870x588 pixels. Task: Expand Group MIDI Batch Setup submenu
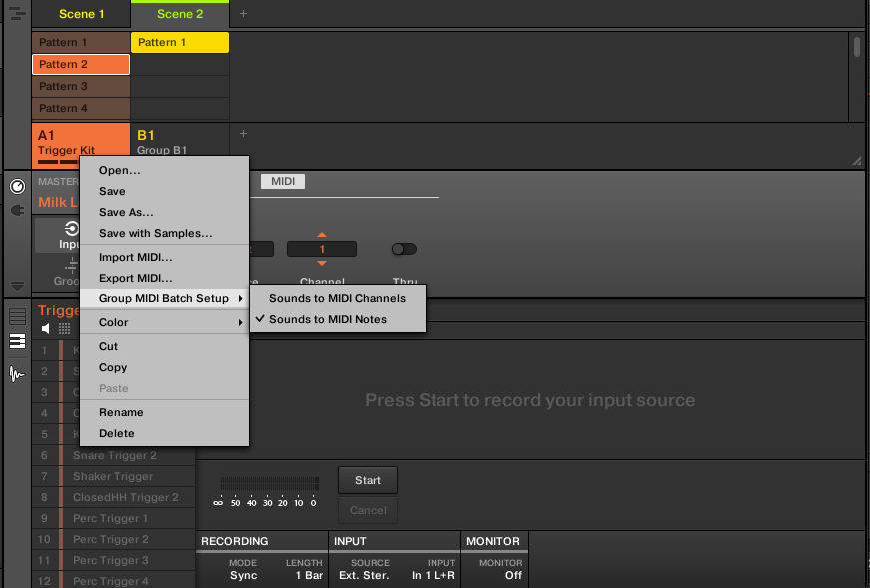tap(164, 298)
